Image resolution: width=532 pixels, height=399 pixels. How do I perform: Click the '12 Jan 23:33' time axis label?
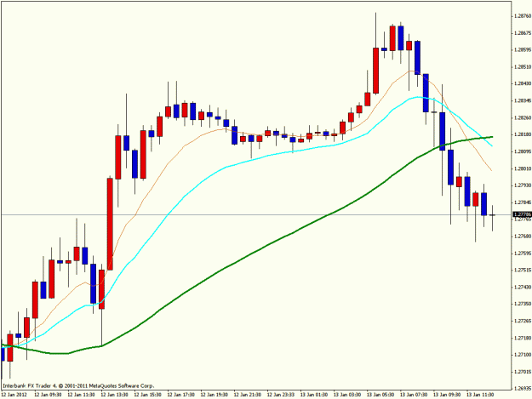click(x=281, y=395)
